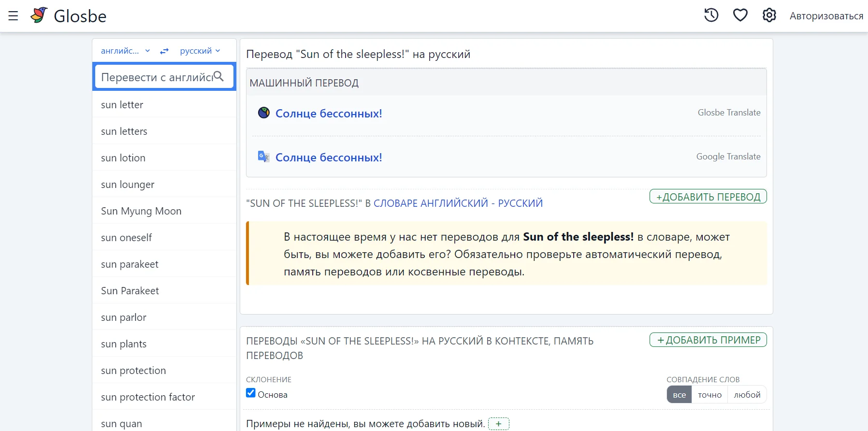Click the Glosbe hummingbird logo
The height and width of the screenshot is (431, 868).
[39, 15]
